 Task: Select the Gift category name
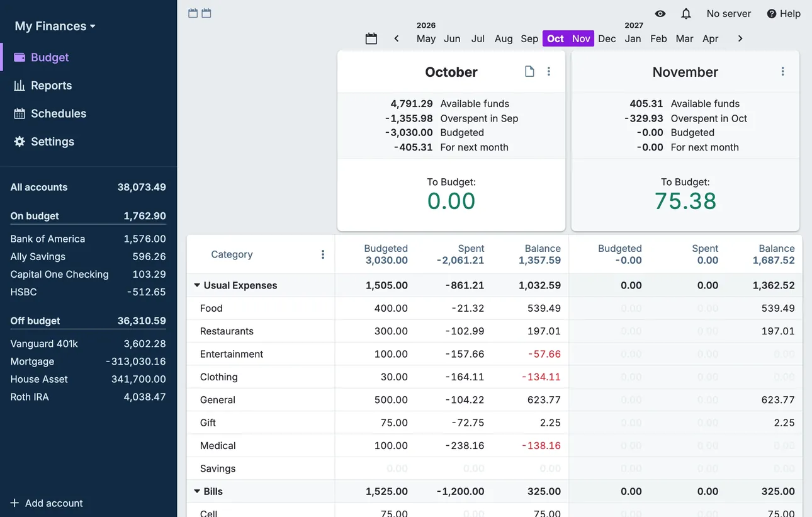click(x=208, y=423)
